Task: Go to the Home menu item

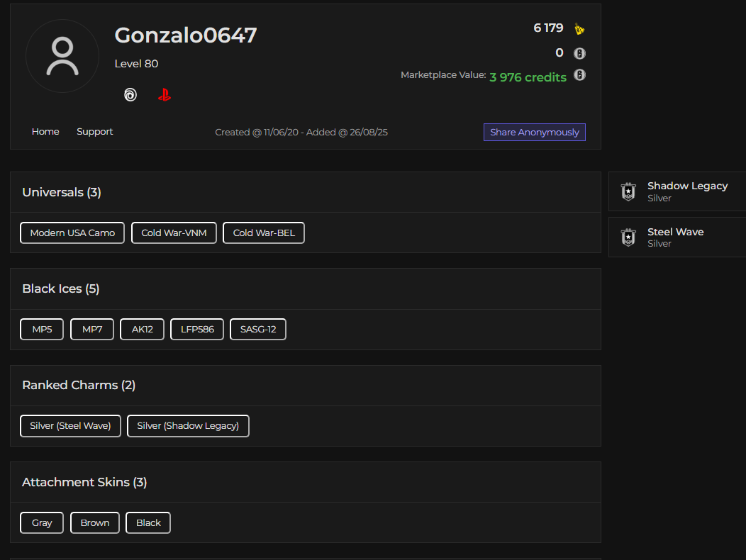Action: click(45, 132)
